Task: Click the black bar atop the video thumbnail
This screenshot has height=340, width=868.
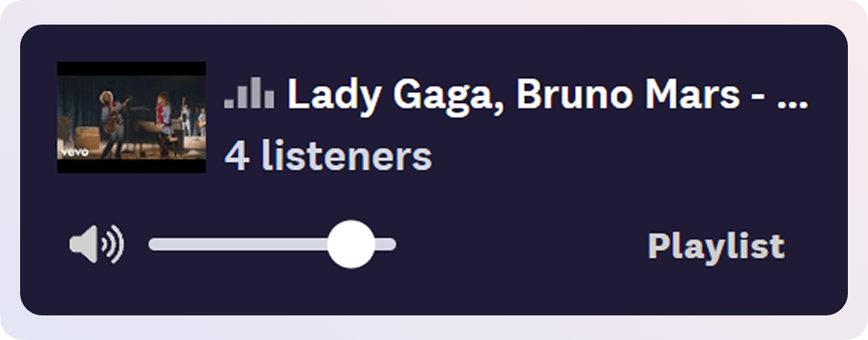Action: click(x=131, y=68)
